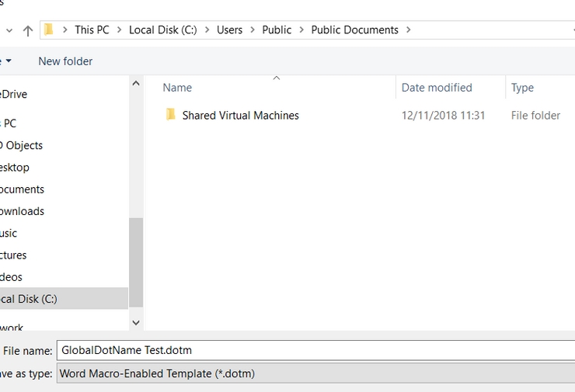The height and width of the screenshot is (392, 575).
Task: Select Local Disk (C:) in navigation pane
Action: pos(28,299)
